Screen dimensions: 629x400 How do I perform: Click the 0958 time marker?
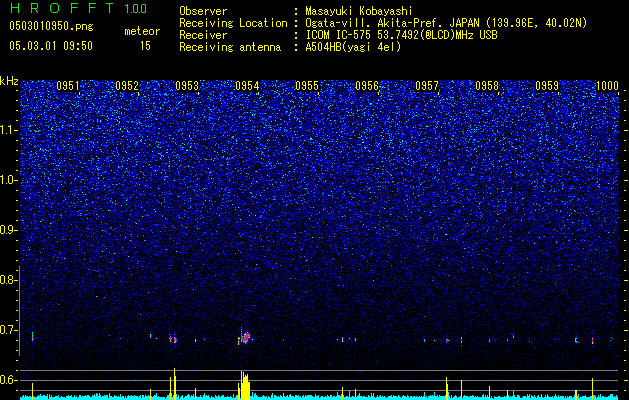487,86
